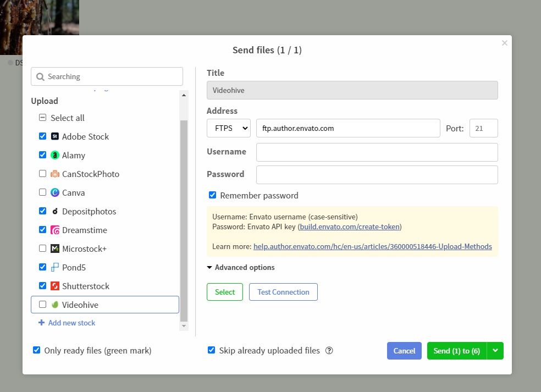Enable the Videohive upload checkbox
541x392 pixels.
point(42,304)
